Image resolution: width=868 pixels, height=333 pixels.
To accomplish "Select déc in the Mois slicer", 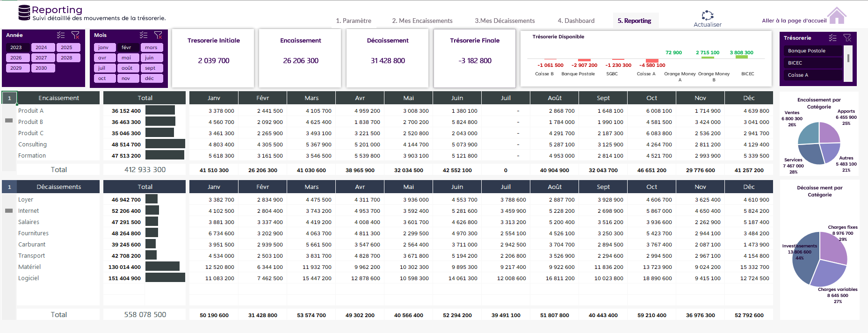I will click(152, 78).
